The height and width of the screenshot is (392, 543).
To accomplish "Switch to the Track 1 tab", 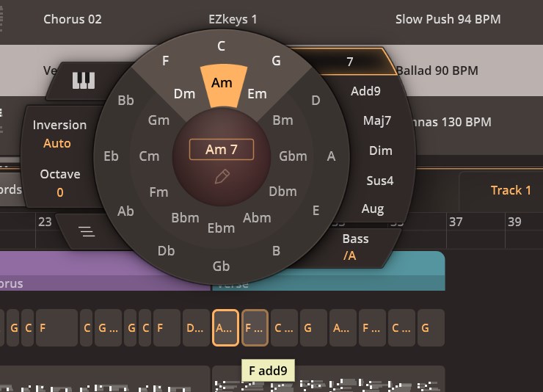I will pyautogui.click(x=511, y=190).
